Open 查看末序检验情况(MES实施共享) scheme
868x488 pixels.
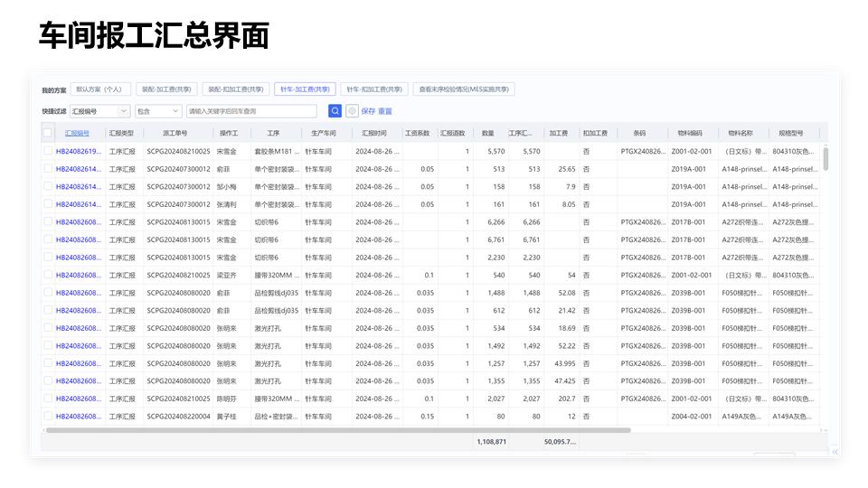464,89
